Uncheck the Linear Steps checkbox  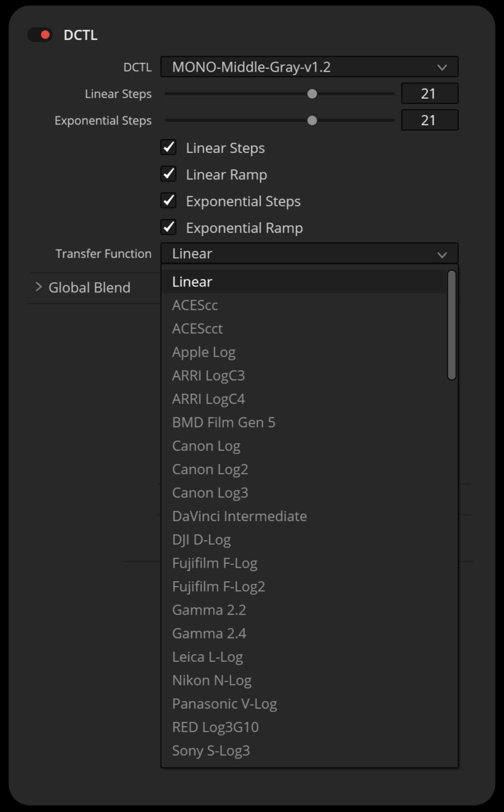(168, 148)
